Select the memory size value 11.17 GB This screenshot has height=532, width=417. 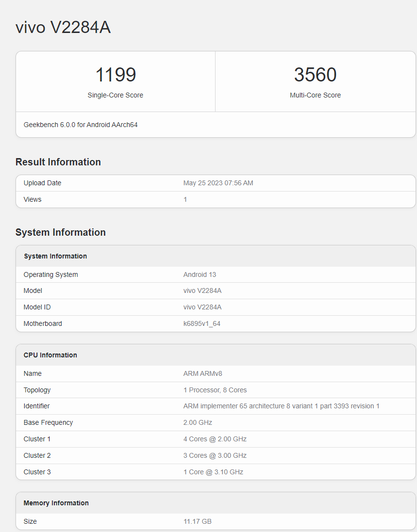point(197,521)
